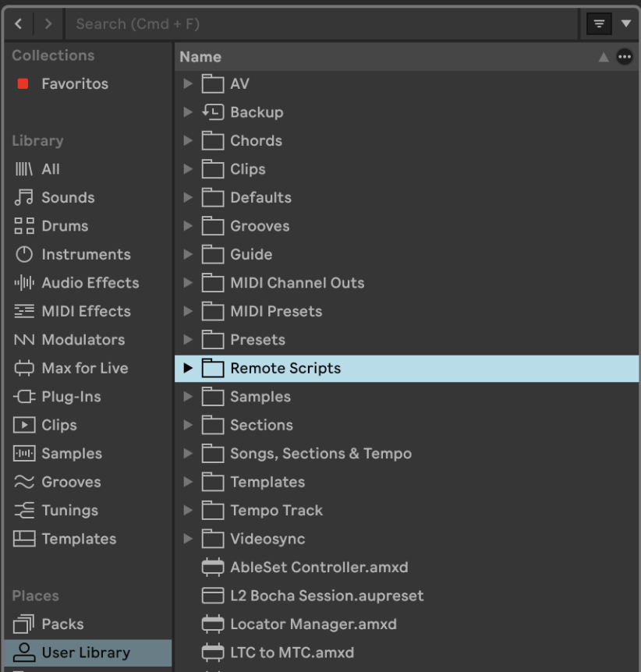641x672 pixels.
Task: Select User Library in Places
Action: click(85, 653)
